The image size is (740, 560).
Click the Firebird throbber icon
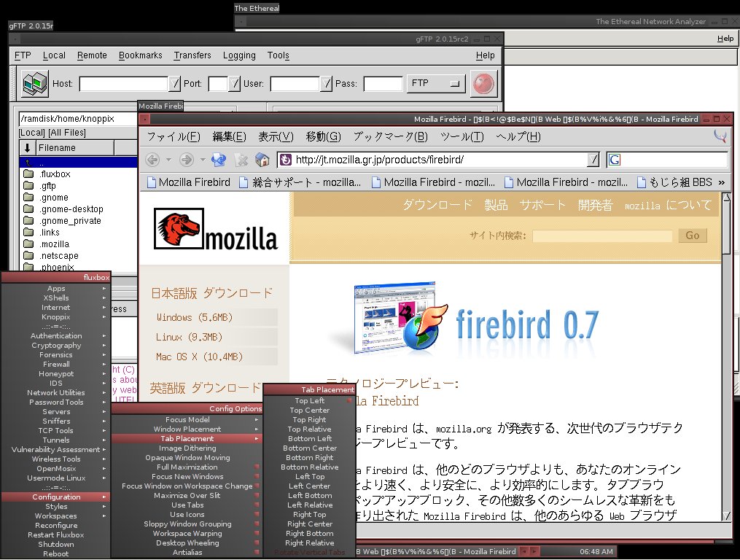[x=720, y=136]
